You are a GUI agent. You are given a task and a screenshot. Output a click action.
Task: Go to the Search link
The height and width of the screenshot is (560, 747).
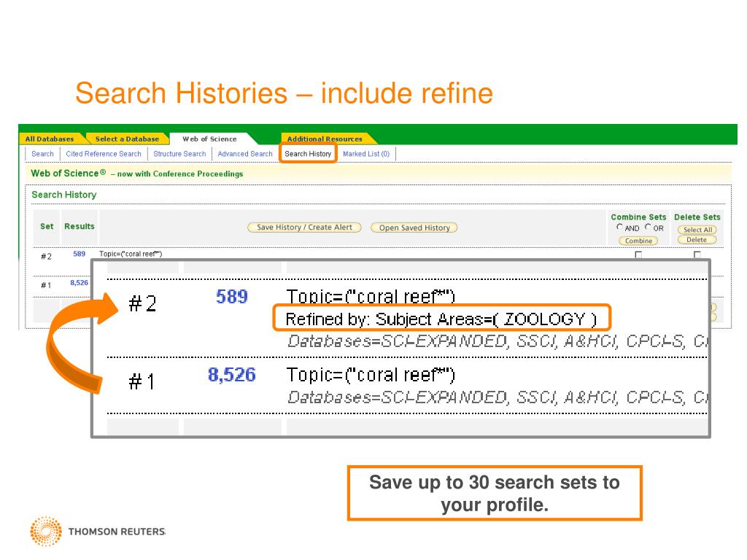42,154
